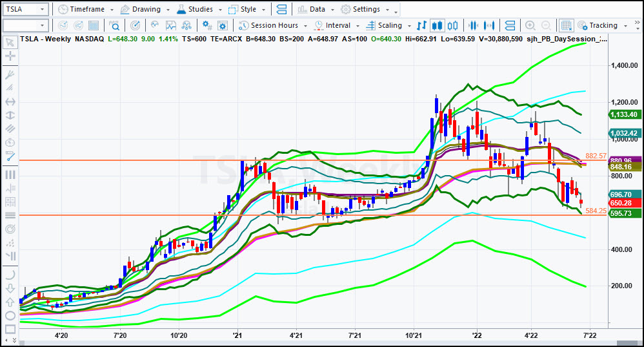
Task: Select the parallel channel lines tool
Action: pyautogui.click(x=10, y=129)
